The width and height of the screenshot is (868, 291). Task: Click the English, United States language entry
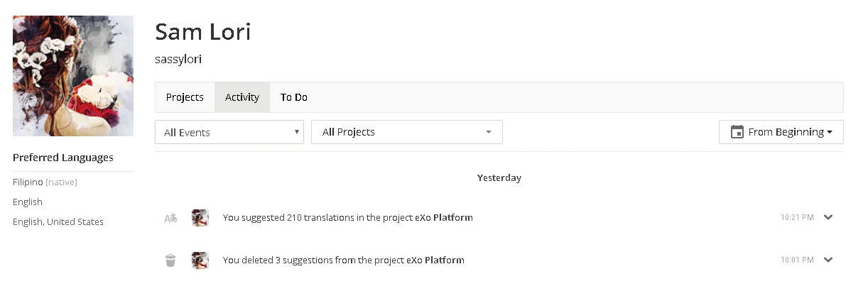pyautogui.click(x=58, y=222)
